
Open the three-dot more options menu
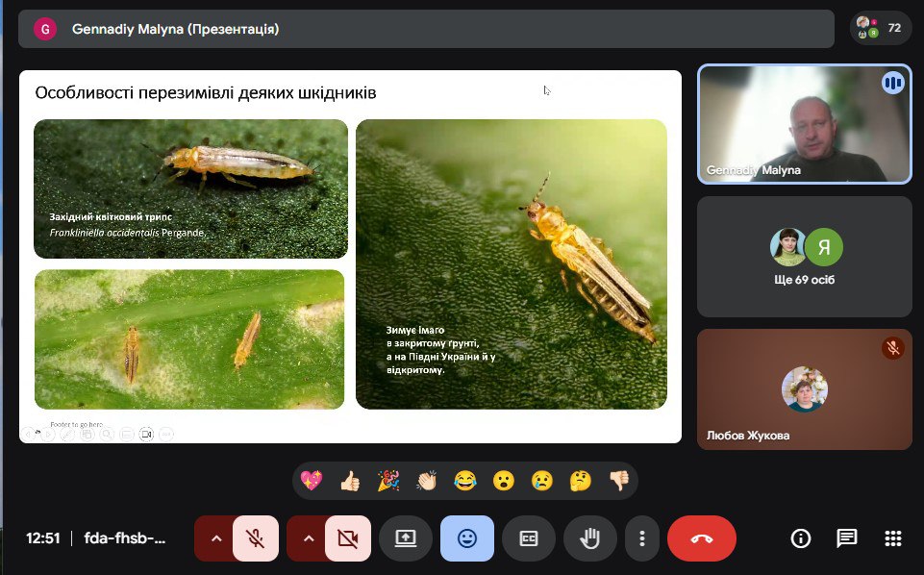point(642,538)
